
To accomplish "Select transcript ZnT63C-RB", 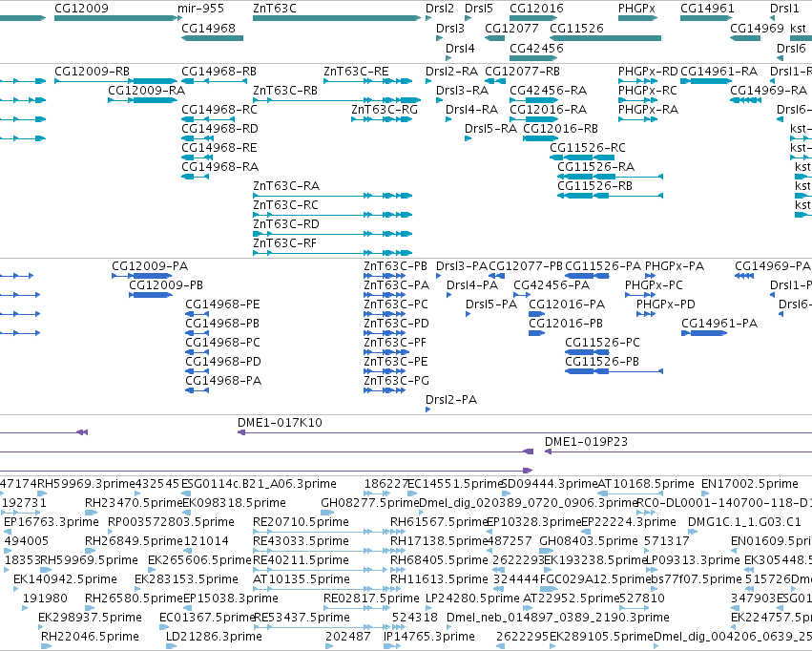I will [285, 90].
